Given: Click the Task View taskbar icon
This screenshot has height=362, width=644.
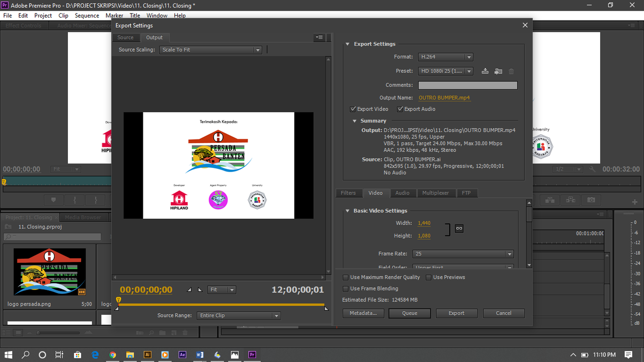Looking at the screenshot, I should pyautogui.click(x=59, y=354).
